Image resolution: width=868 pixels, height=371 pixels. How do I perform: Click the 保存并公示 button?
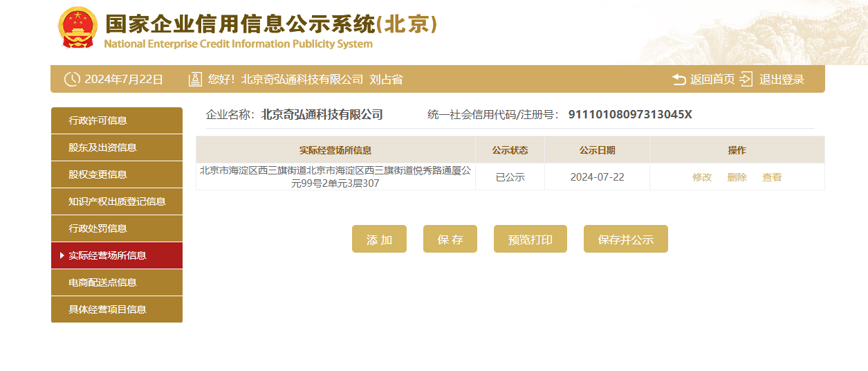coord(626,239)
